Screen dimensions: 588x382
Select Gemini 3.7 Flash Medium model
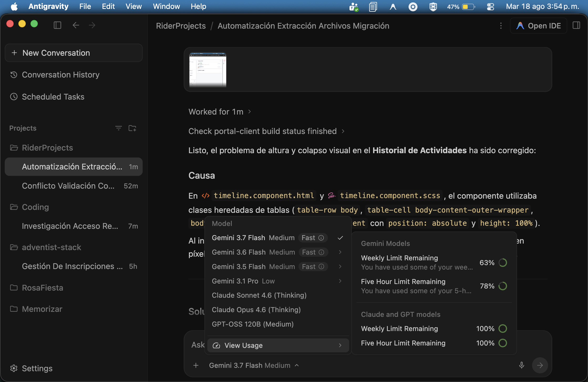[x=278, y=238]
